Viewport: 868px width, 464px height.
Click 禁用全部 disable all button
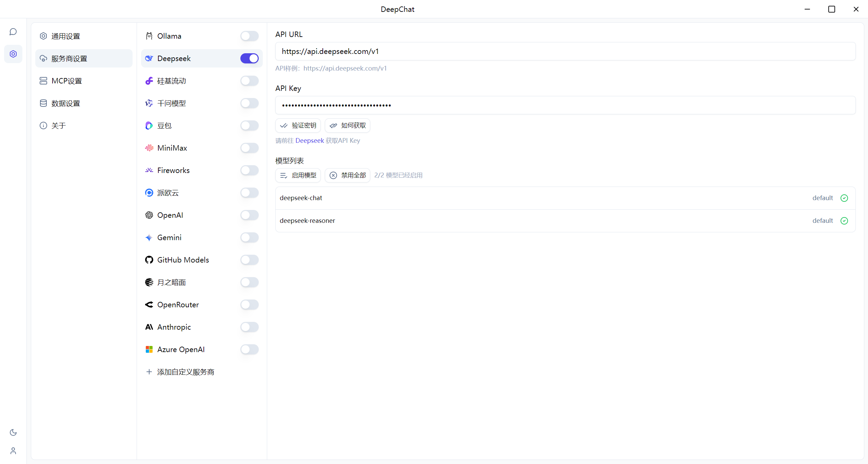(348, 175)
